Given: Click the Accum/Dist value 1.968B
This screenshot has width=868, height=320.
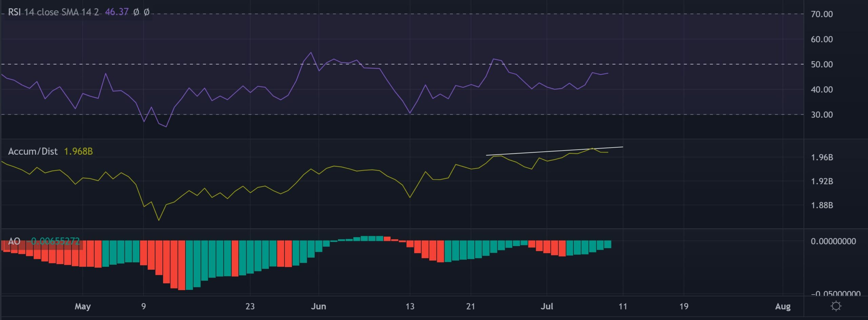Looking at the screenshot, I should tap(78, 151).
